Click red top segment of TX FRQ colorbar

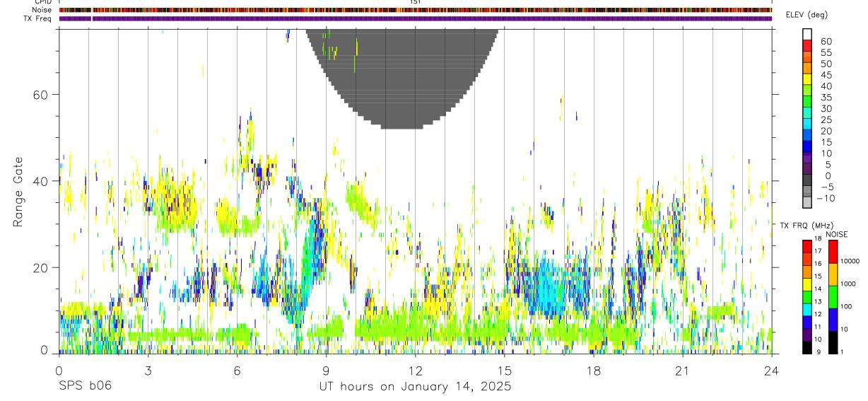tap(807, 246)
